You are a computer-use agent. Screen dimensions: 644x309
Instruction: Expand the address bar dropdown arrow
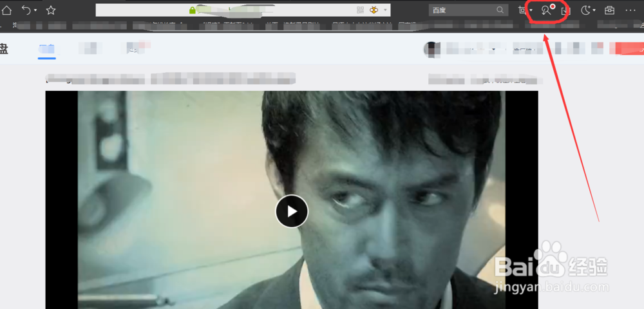pos(385,10)
